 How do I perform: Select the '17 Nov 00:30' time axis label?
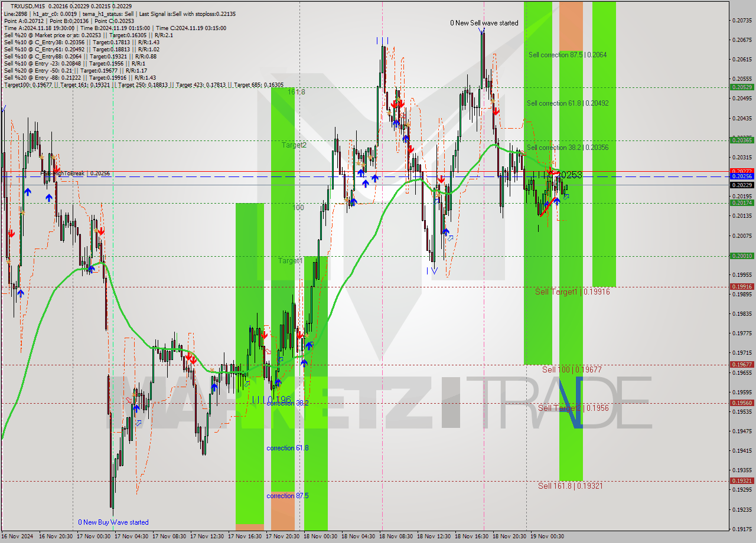(x=95, y=537)
